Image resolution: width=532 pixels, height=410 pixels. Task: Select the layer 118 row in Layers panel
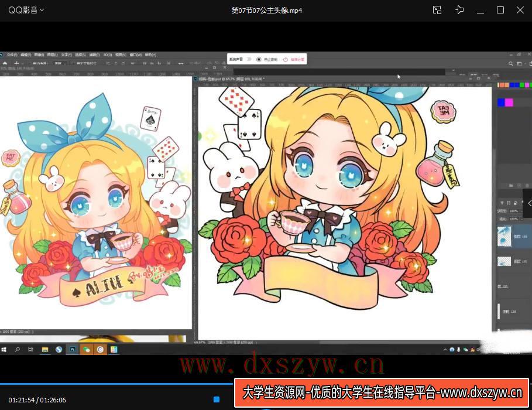point(514,312)
